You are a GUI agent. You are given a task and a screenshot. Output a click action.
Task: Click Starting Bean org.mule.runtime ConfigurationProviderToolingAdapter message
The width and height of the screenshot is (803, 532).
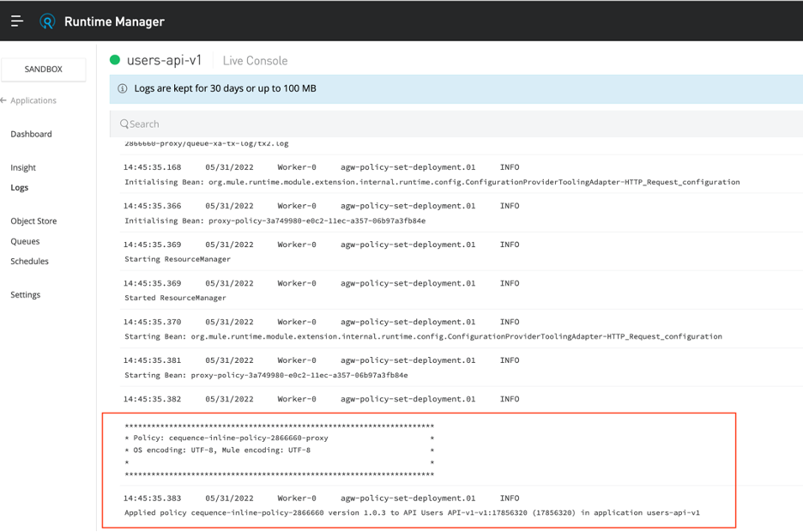click(x=424, y=336)
